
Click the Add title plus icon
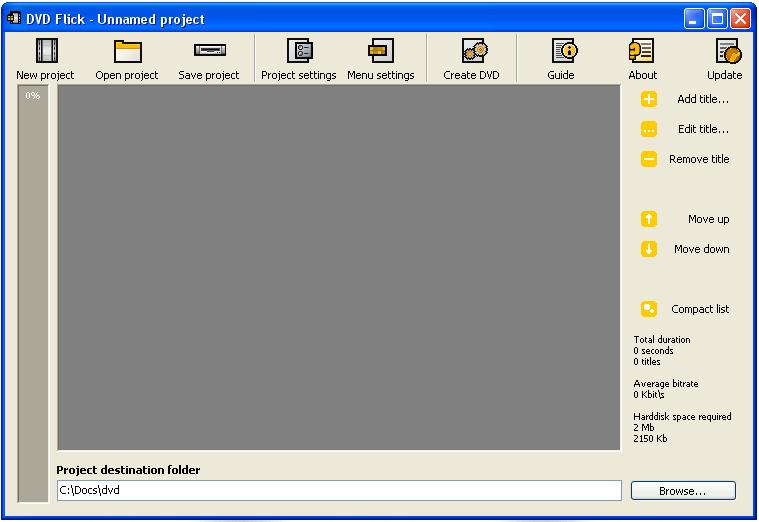coord(649,99)
